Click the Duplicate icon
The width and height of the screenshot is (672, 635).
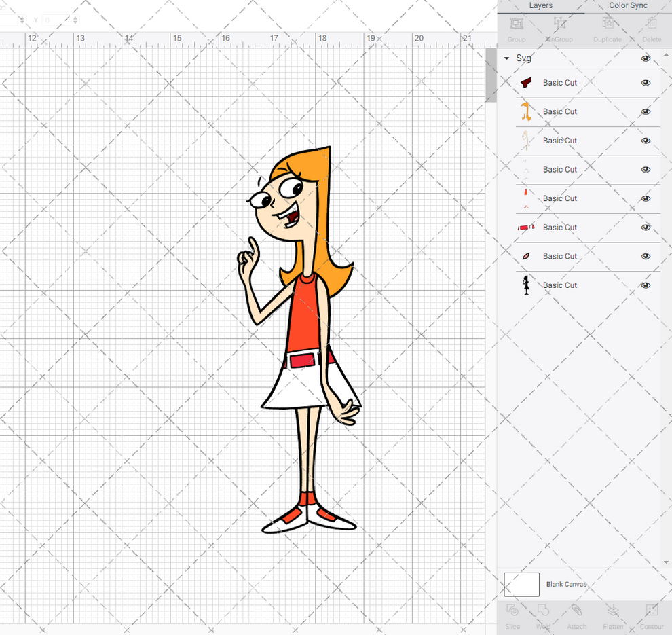pos(607,26)
